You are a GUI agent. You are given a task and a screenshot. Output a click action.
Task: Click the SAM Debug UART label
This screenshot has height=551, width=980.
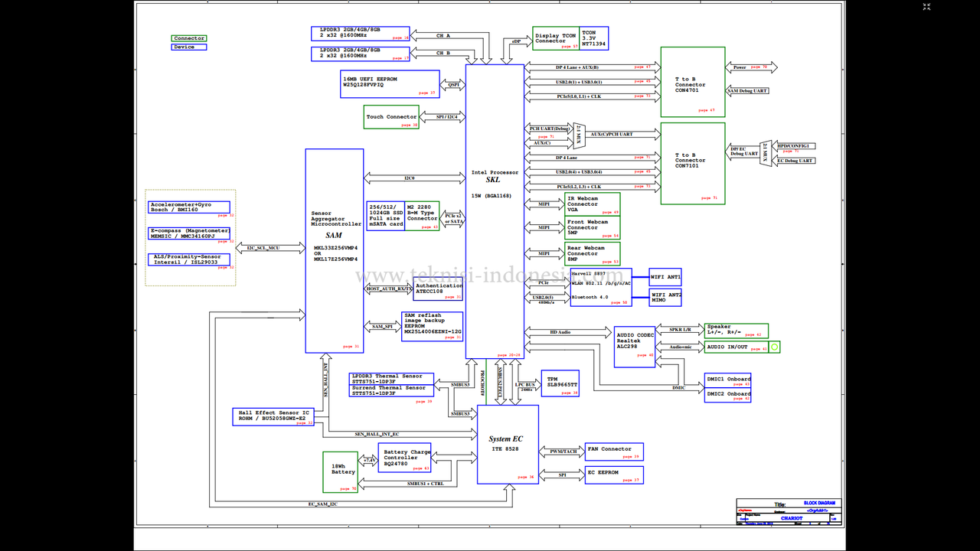[x=747, y=91]
